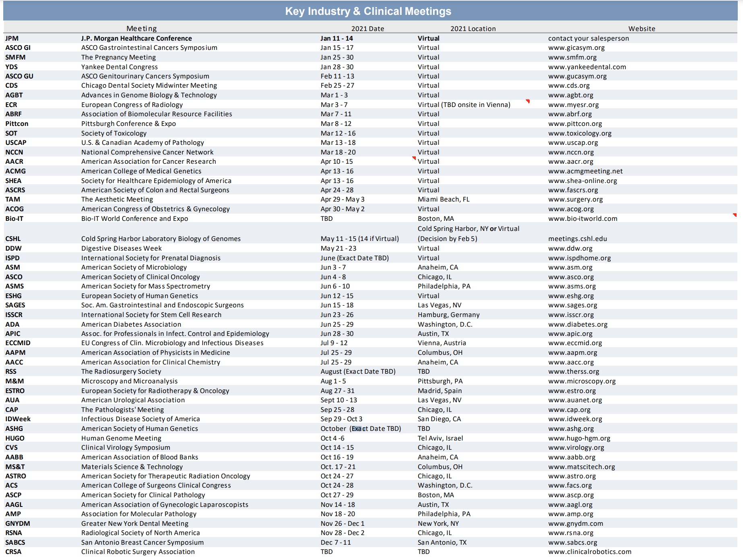This screenshot has height=560, width=743.
Task: Click The Aesthetic Meeting cell
Action: (x=117, y=200)
